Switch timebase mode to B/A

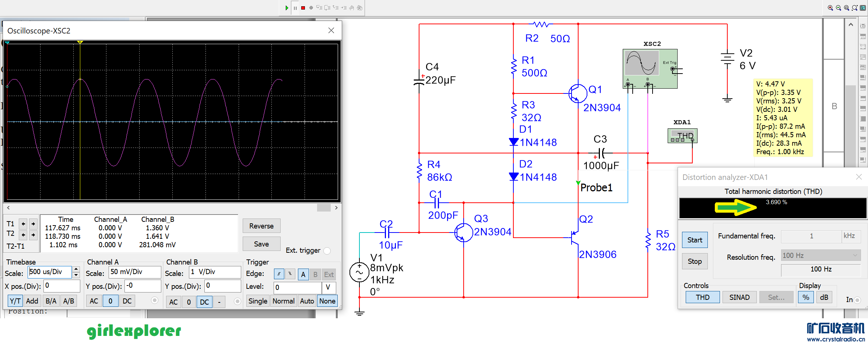(x=51, y=301)
